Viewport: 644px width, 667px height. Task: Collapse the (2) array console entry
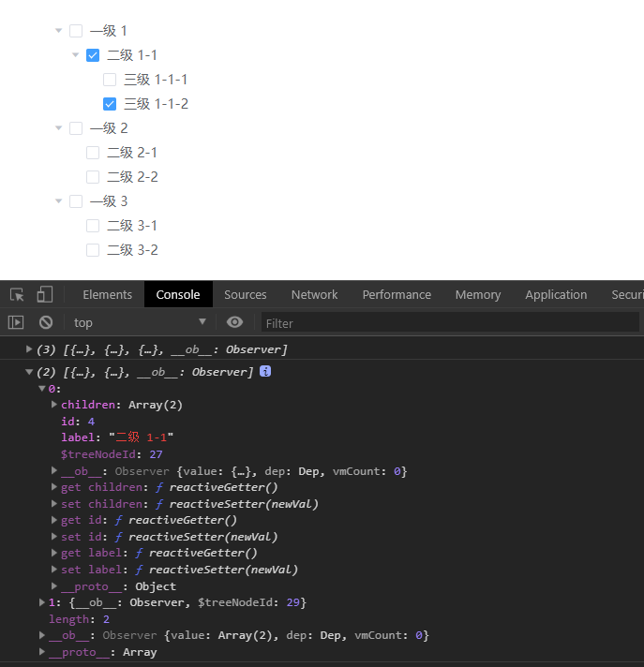click(x=29, y=372)
